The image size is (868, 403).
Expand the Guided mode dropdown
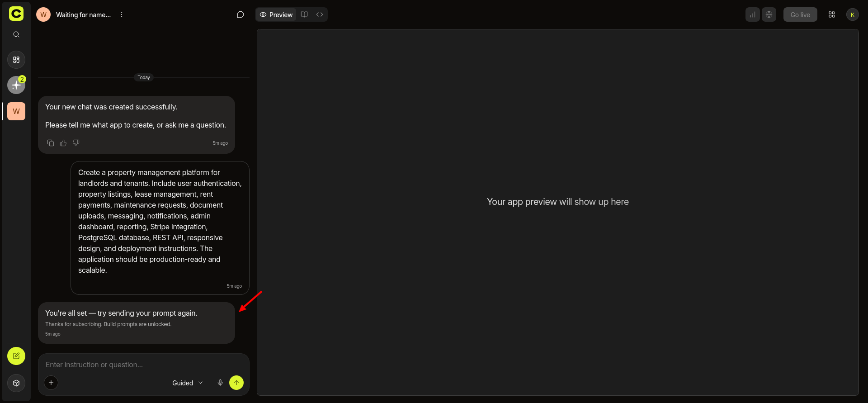pyautogui.click(x=187, y=383)
